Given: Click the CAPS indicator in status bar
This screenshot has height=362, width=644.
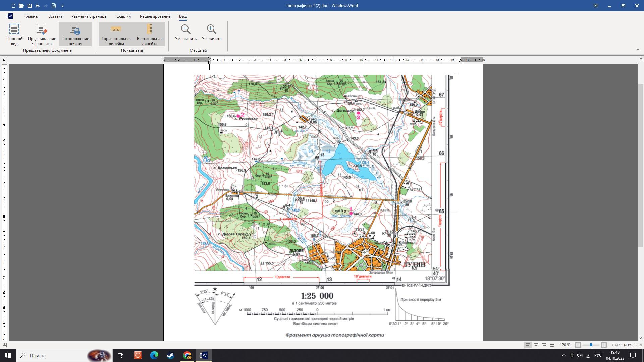Looking at the screenshot, I should (x=616, y=345).
